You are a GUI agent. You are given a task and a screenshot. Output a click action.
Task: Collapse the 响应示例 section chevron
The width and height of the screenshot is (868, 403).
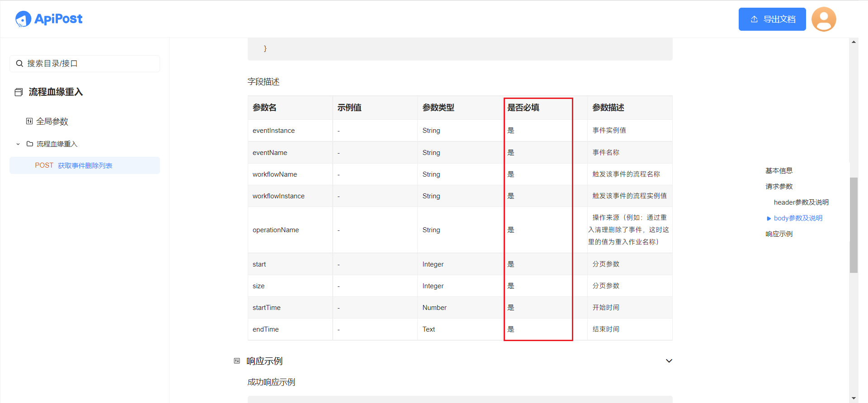coord(669,361)
